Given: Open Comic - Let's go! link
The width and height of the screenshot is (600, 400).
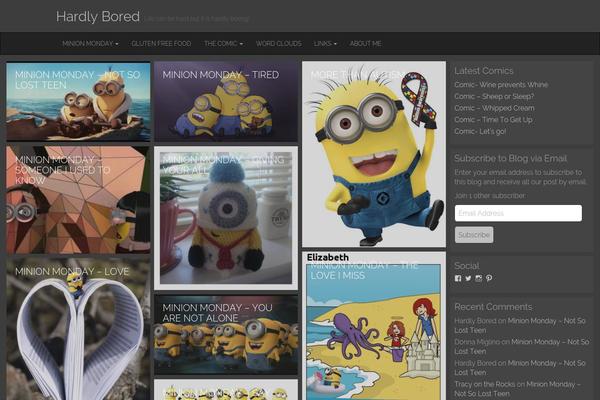Looking at the screenshot, I should pyautogui.click(x=480, y=131).
